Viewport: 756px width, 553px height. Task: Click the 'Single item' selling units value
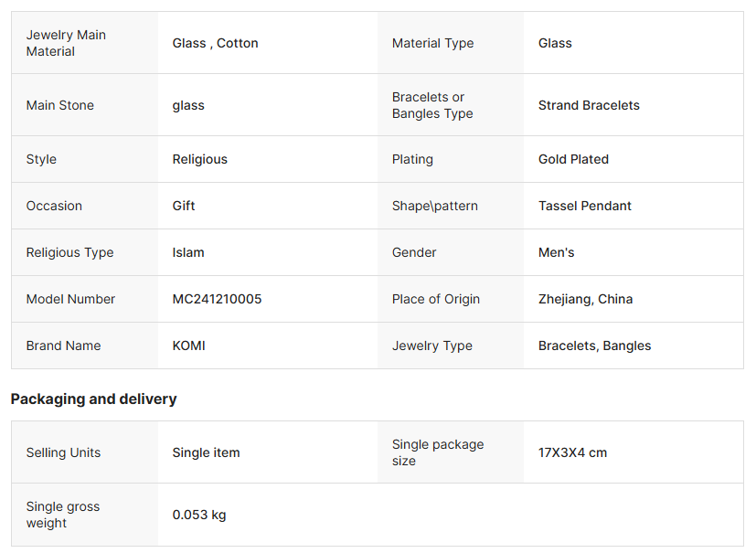206,452
